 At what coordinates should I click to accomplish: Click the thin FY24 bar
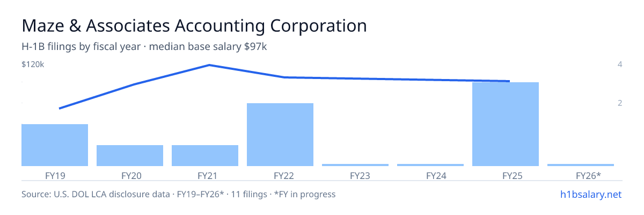tap(430, 165)
